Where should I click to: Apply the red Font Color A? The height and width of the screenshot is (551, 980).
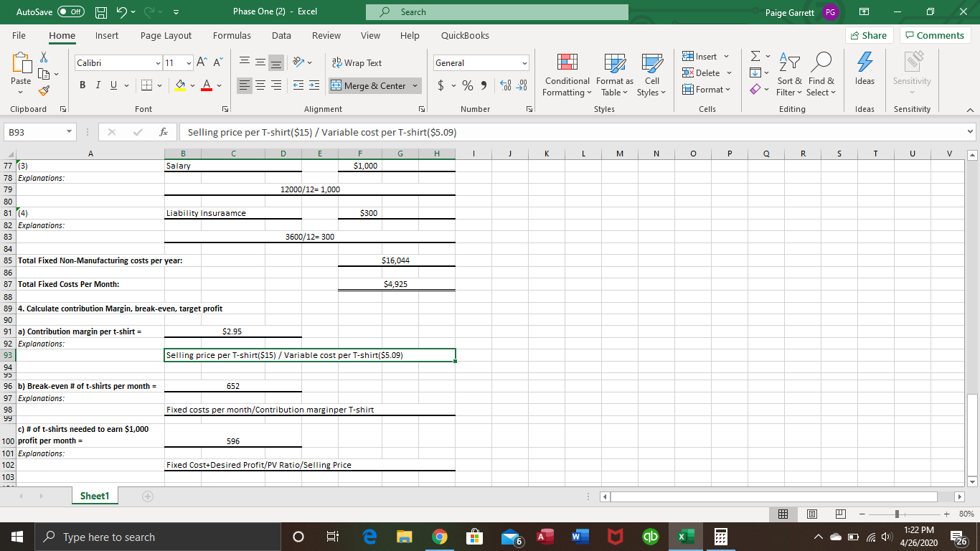[206, 86]
